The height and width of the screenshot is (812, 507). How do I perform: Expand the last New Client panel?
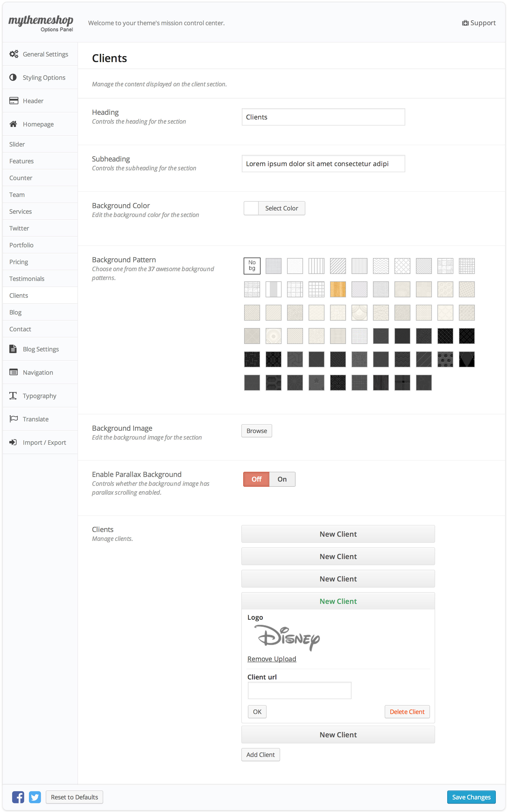(x=338, y=735)
